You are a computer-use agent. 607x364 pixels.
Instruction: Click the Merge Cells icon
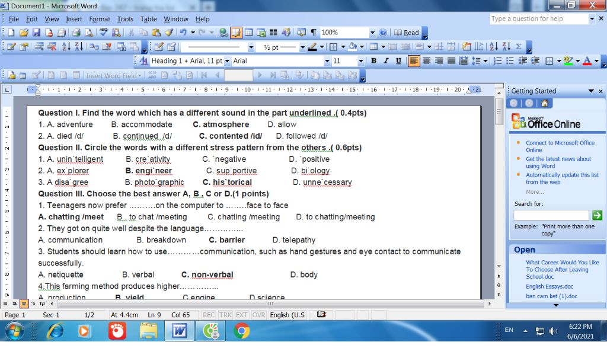click(392, 47)
